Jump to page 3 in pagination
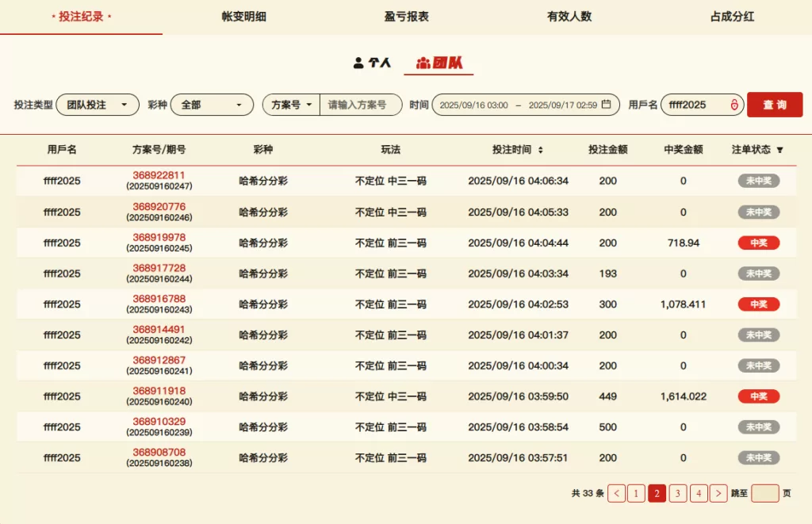 pos(677,493)
